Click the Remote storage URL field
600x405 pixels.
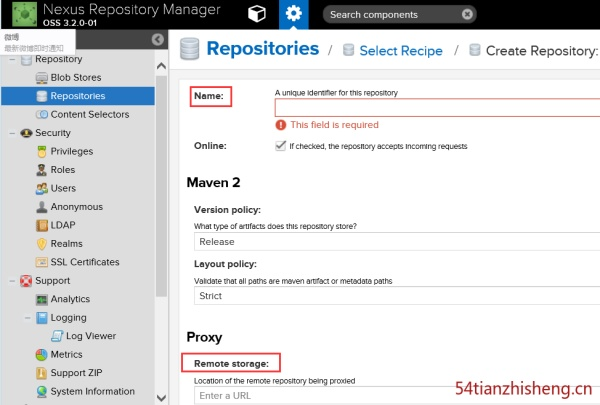397,395
